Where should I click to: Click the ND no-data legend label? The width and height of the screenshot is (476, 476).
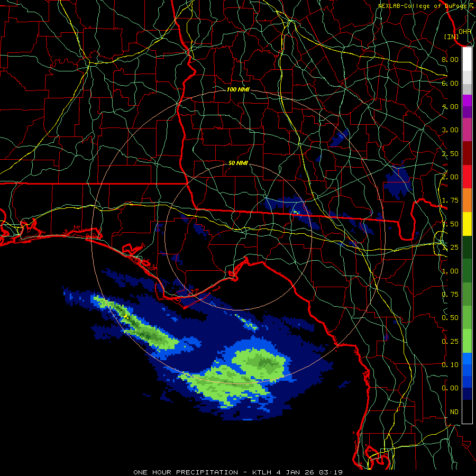click(454, 412)
